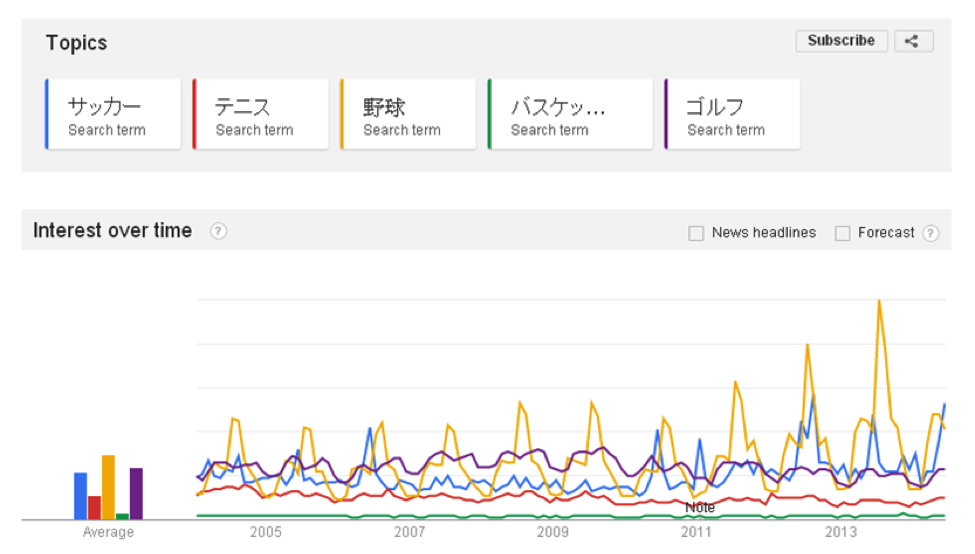Select the サッカー search term card

[x=113, y=115]
